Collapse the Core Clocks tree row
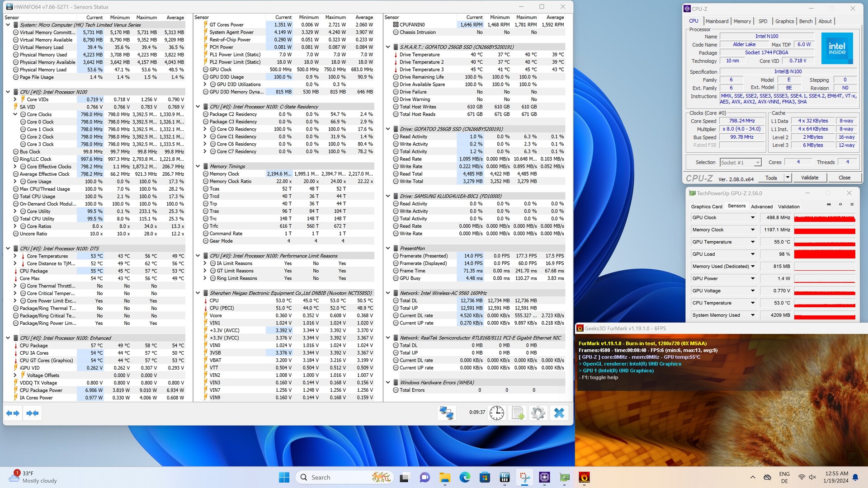 tap(15, 114)
